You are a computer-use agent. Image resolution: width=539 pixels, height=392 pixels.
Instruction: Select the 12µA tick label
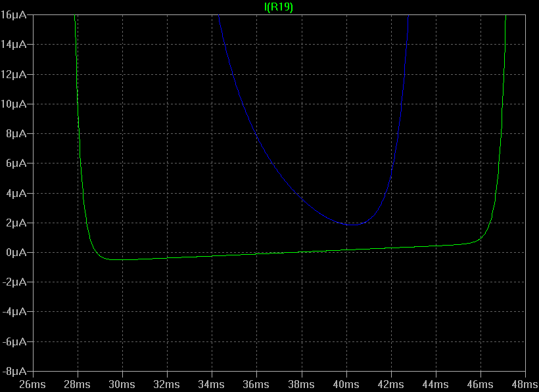13,74
